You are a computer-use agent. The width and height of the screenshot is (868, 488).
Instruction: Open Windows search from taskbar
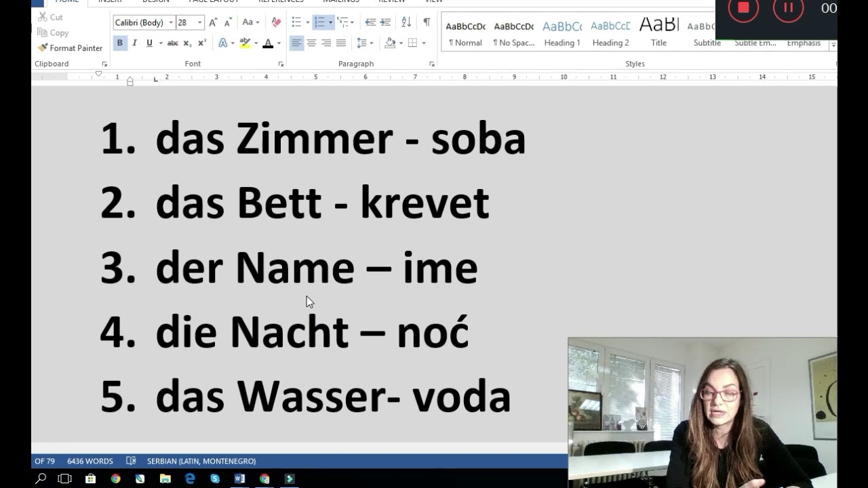41,479
